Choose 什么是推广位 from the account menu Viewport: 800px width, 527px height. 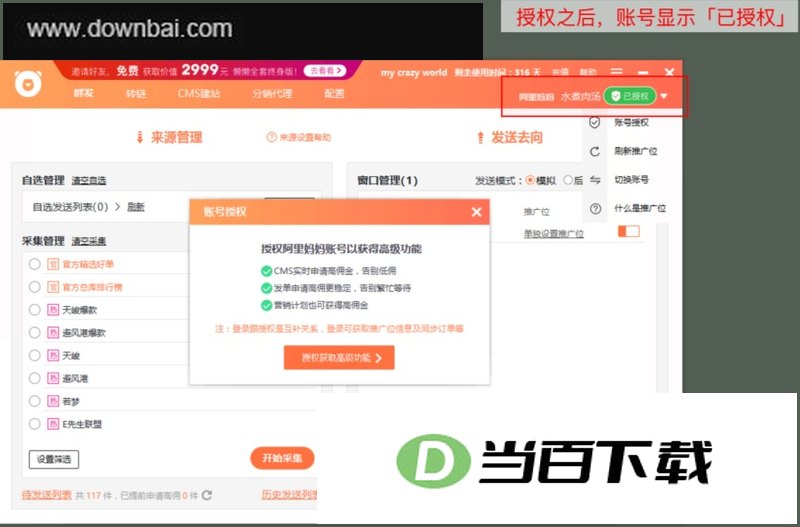[x=640, y=209]
